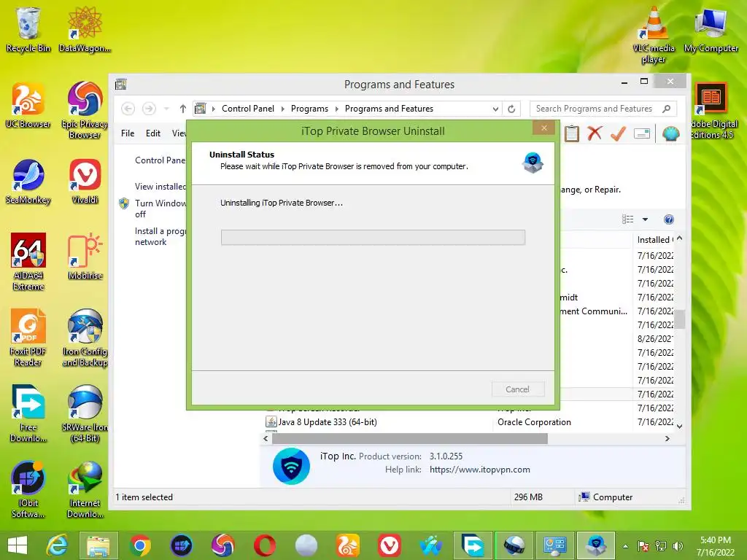Click the change view list icon
The image size is (747, 560).
point(628,219)
